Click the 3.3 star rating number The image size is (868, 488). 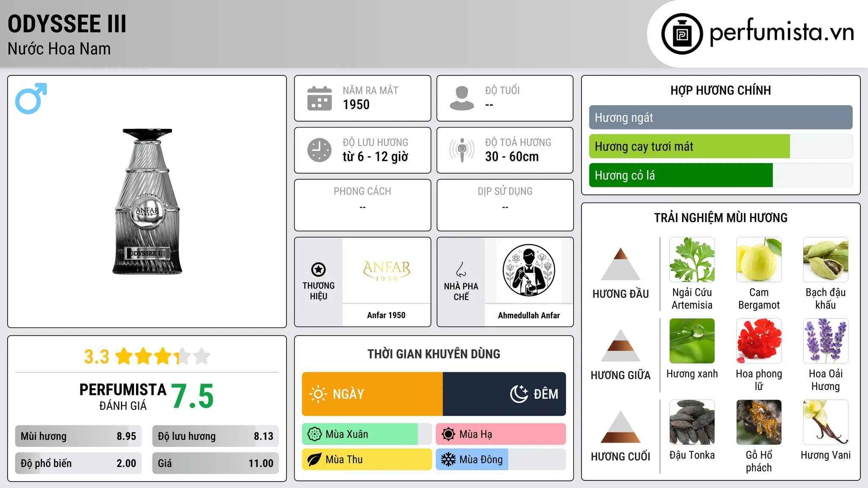97,357
